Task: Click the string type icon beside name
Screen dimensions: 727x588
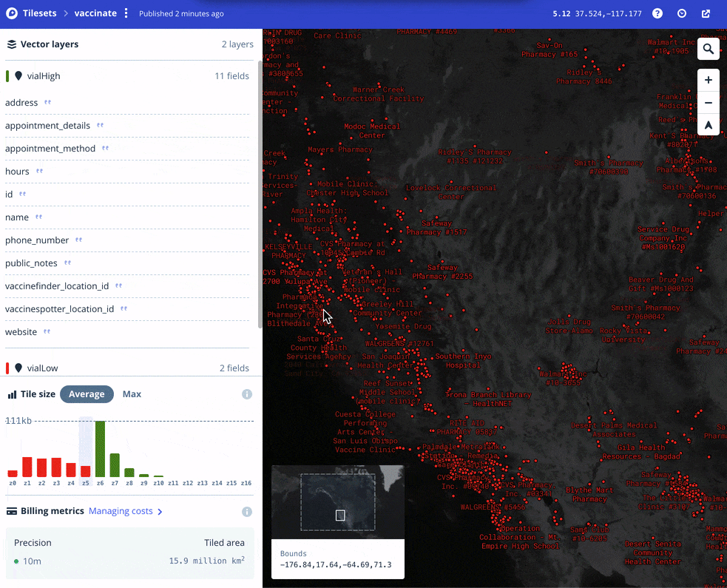Action: (39, 217)
